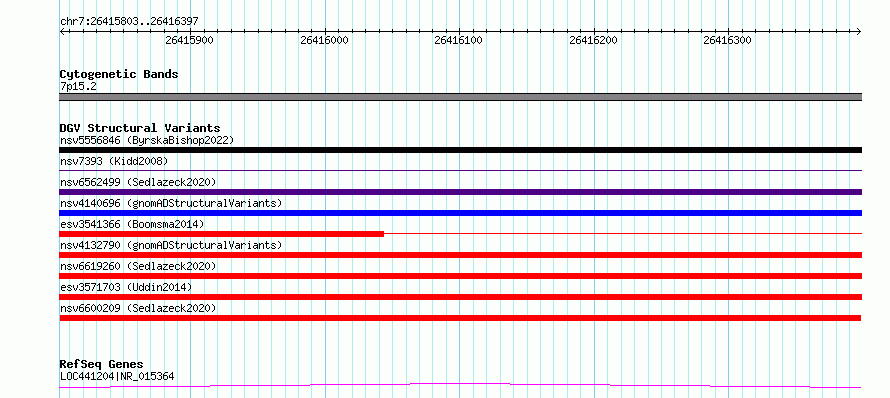Select the gray 7p15.2 cytogenetic band bar

(460, 97)
